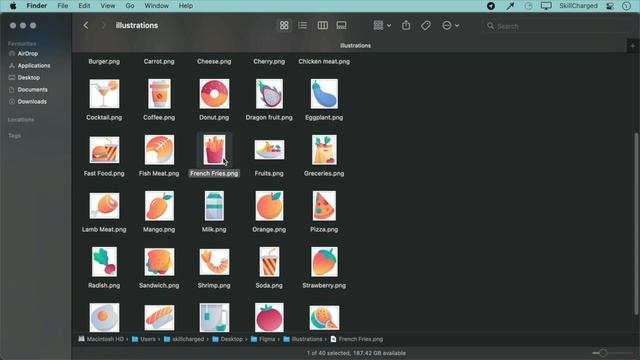The image size is (640, 360).
Task: Open Control Center in menu bar
Action: pyautogui.click(x=610, y=6)
